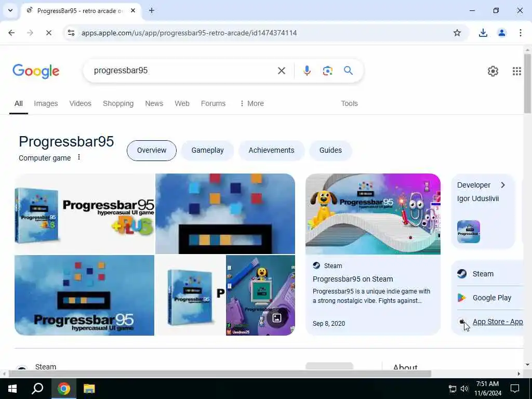Viewport: 532px width, 399px height.
Task: Click the horizontal scrollbar thumb
Action: coord(220,374)
